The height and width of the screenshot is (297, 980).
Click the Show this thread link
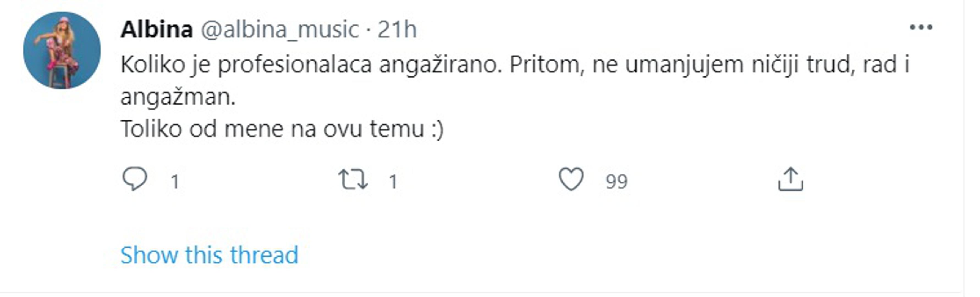click(209, 255)
